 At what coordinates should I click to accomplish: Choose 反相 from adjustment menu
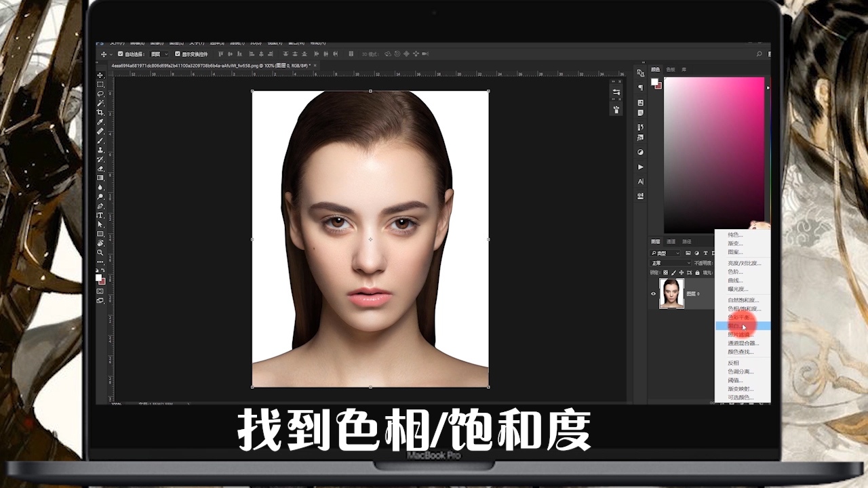(743, 363)
